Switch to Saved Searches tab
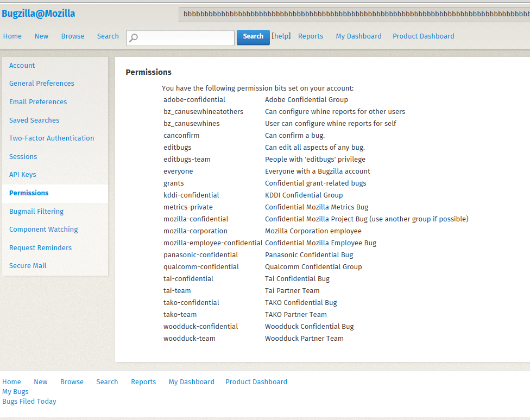This screenshot has width=530, height=420. 34,120
